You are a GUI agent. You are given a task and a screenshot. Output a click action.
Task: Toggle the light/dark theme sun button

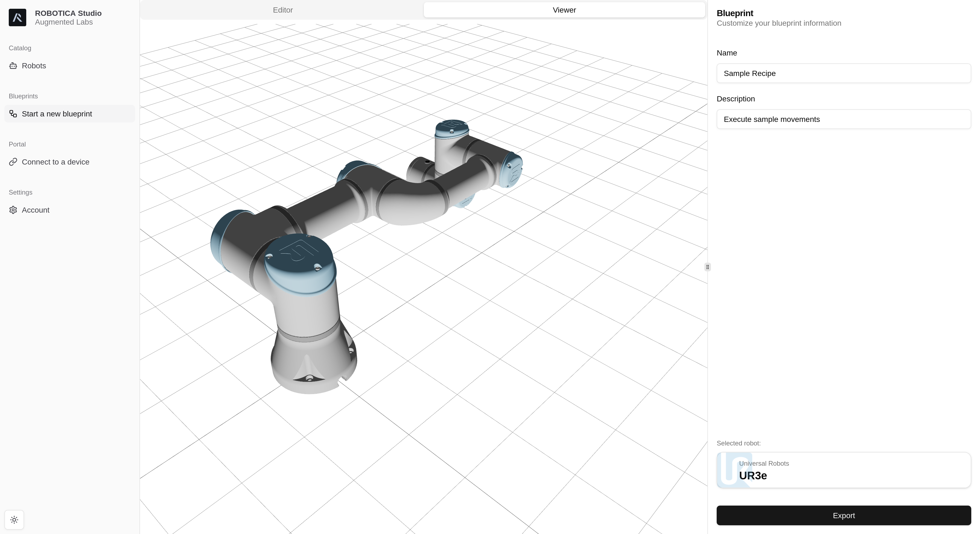(14, 520)
